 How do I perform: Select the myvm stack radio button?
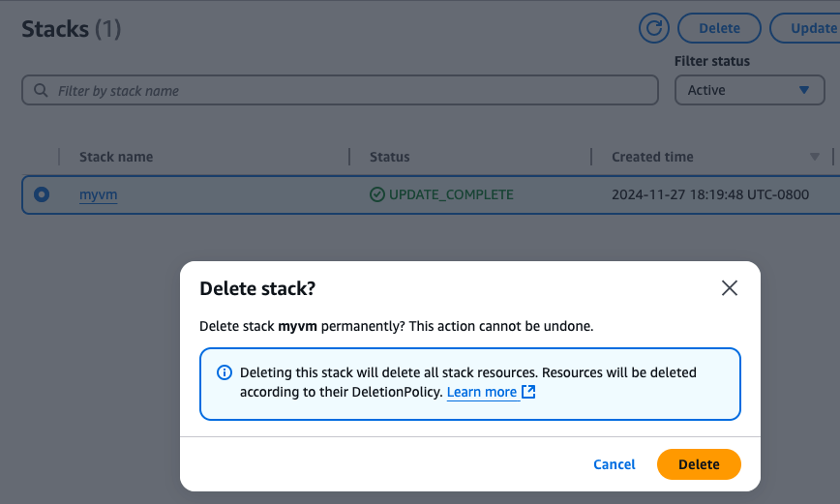click(42, 194)
